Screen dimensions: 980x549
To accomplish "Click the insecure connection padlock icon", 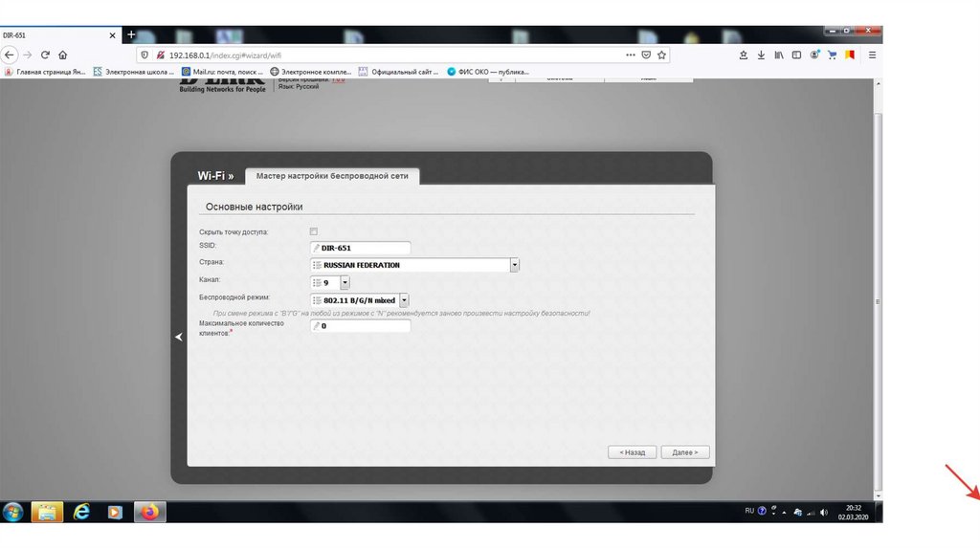I will pos(160,55).
